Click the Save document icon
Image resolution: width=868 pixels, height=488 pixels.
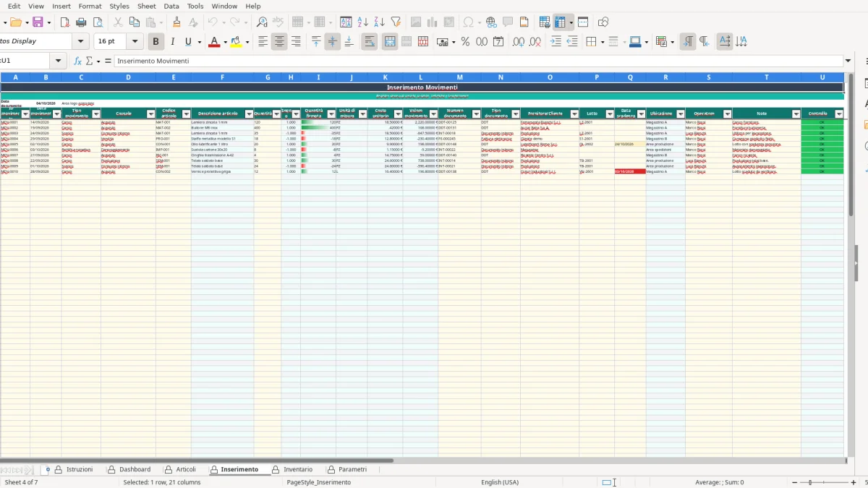tap(38, 22)
